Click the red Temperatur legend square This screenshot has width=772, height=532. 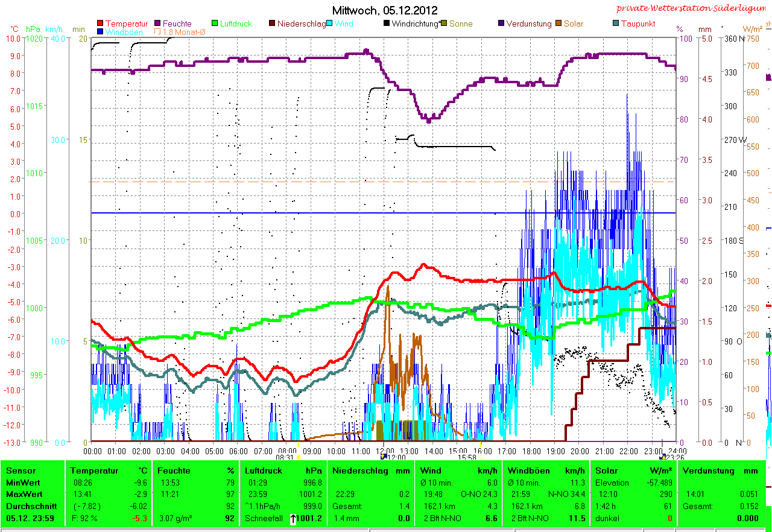click(100, 24)
